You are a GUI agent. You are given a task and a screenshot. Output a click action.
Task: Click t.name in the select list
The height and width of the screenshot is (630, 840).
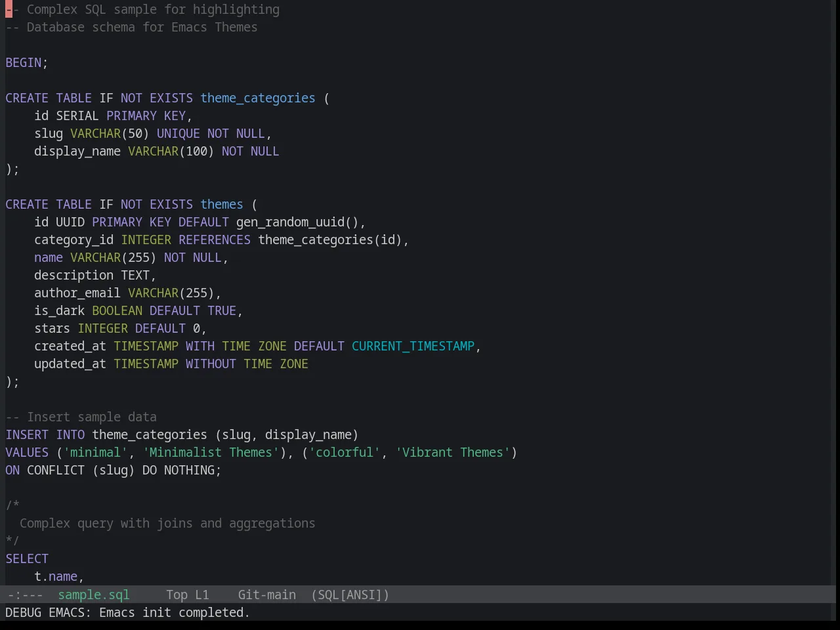(56, 576)
